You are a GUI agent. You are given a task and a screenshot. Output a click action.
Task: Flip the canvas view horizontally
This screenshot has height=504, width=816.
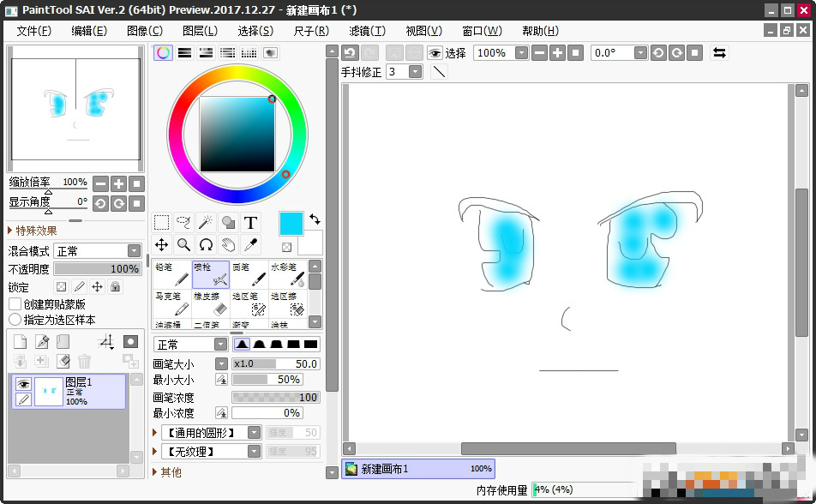pyautogui.click(x=719, y=52)
